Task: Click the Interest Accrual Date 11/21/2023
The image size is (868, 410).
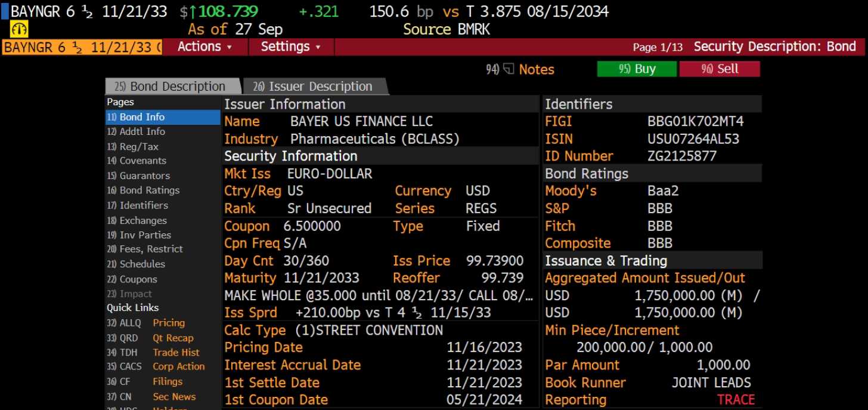Action: [484, 365]
